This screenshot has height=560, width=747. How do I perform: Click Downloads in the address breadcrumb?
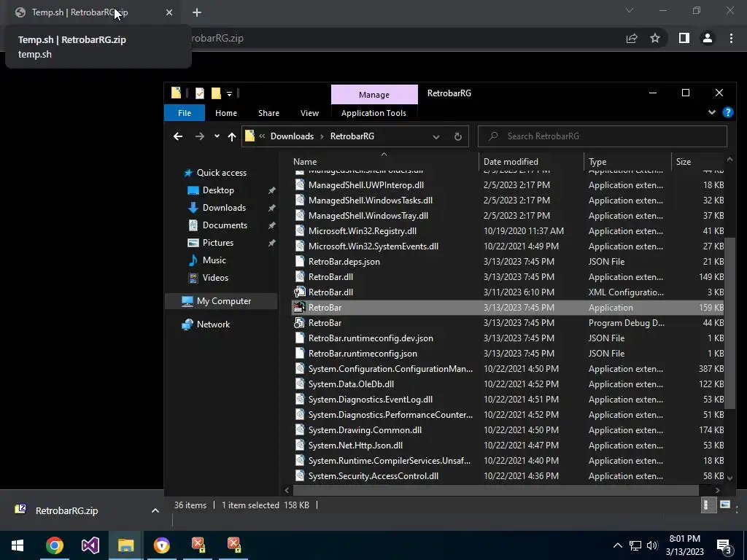pos(292,136)
